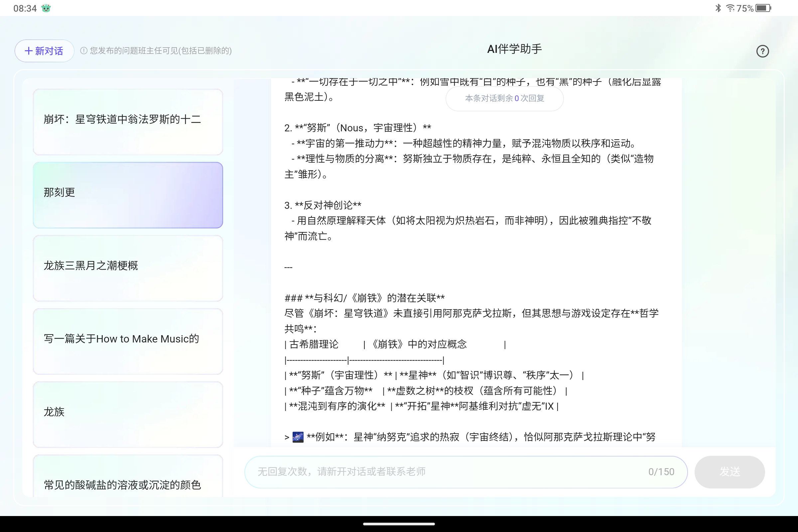798x532 pixels.
Task: Start a new conversation with 新对话 button
Action: point(44,51)
